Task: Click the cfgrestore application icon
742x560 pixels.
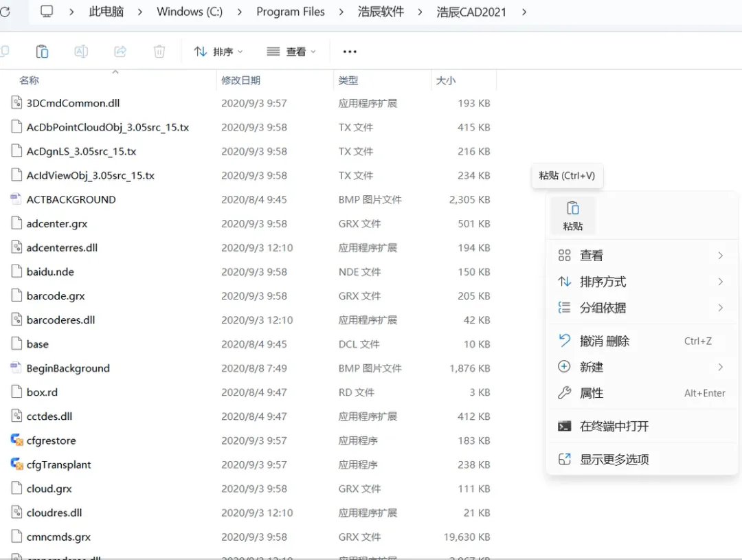Action: click(16, 440)
